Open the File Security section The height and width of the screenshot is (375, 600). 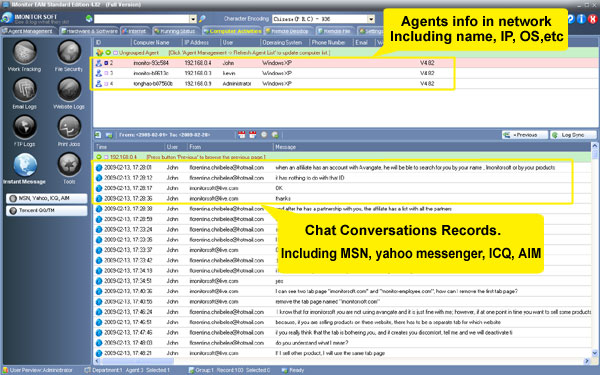click(x=69, y=53)
